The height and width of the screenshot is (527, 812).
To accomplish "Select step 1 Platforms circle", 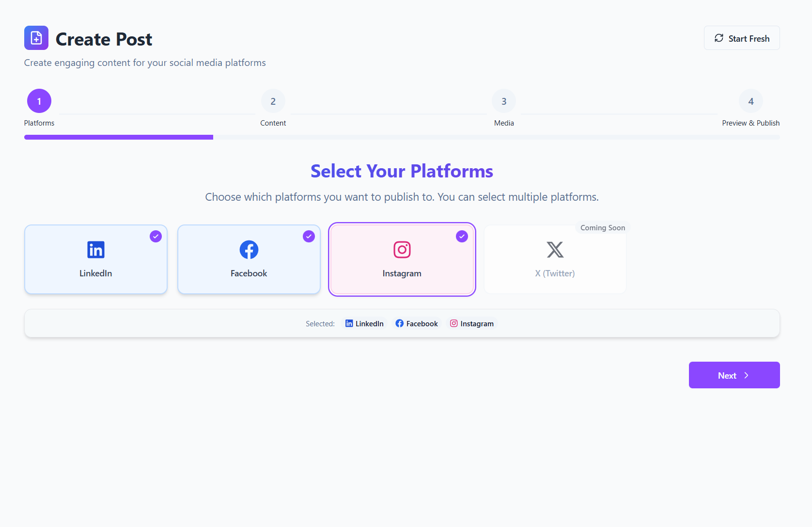I will pyautogui.click(x=39, y=101).
